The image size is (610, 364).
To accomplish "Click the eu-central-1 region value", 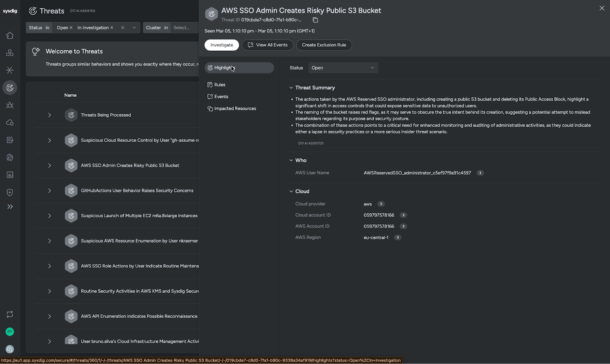I will 376,237.
